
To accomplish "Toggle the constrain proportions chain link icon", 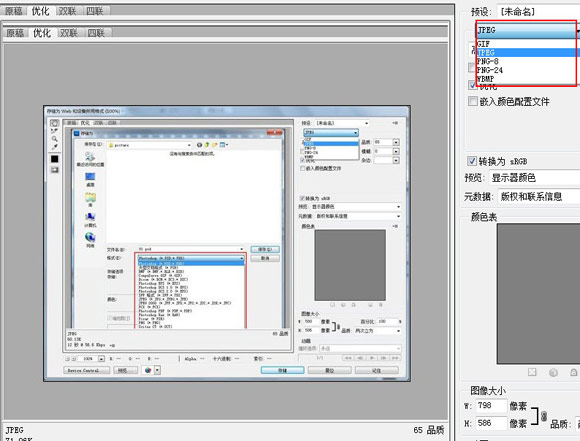I will 544,417.
